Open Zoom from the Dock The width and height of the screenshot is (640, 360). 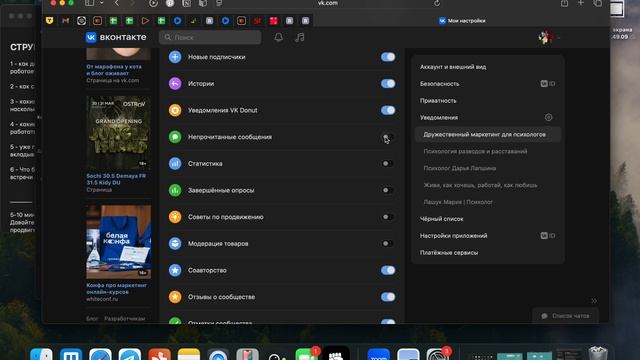[x=378, y=354]
